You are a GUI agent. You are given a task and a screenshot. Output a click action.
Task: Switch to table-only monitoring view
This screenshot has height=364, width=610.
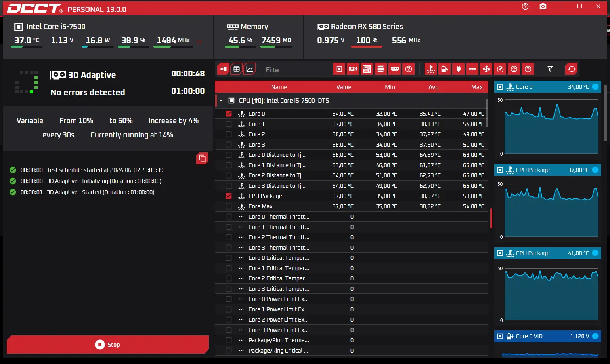pos(237,69)
